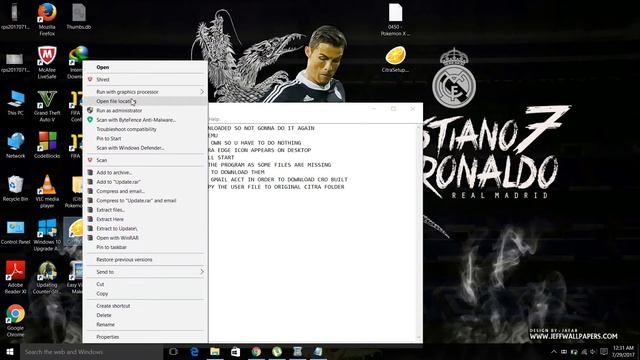
Task: Choose Extract Here
Action: pyautogui.click(x=145, y=220)
